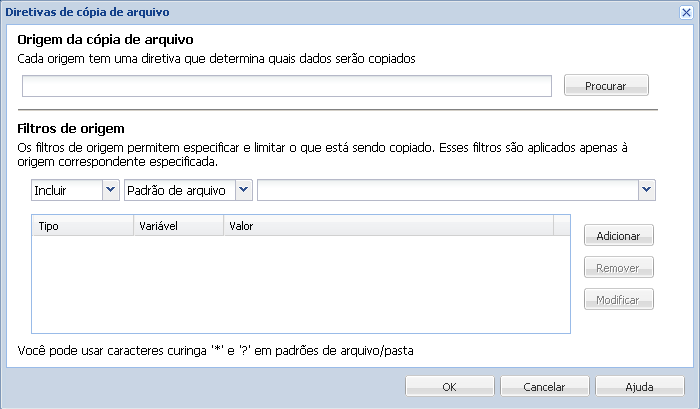Select the Valor column header
Image resolution: width=700 pixels, height=409 pixels.
388,227
